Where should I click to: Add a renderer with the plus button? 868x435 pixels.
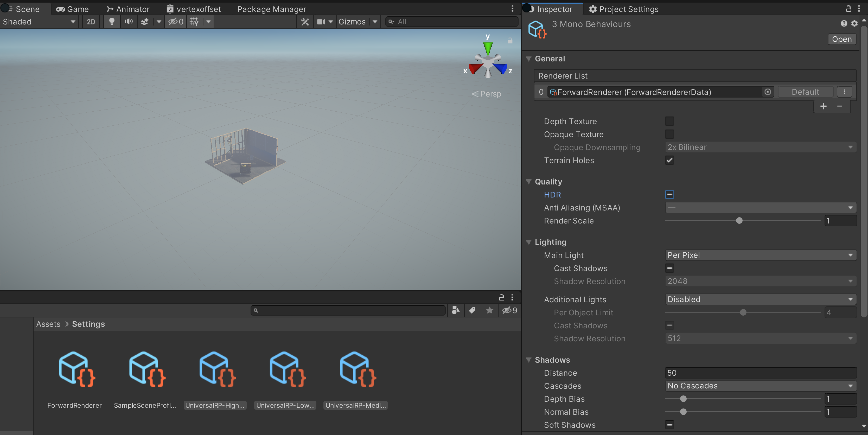(823, 106)
